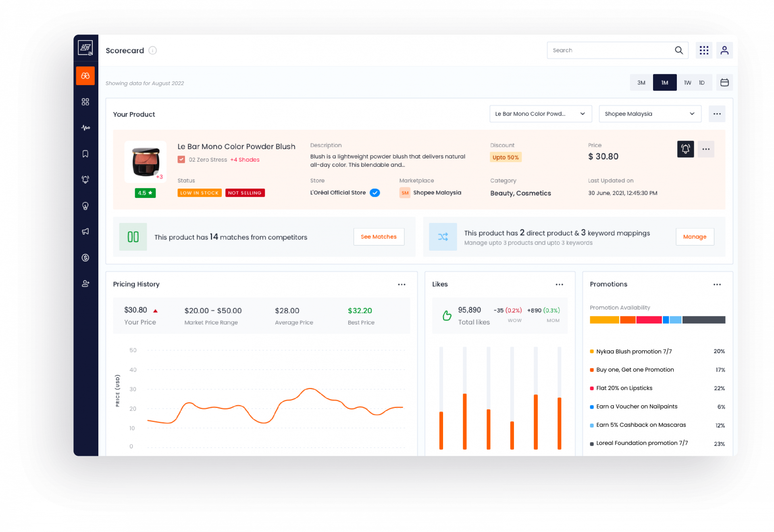Select the insights lightbulb sidebar icon

(x=85, y=206)
